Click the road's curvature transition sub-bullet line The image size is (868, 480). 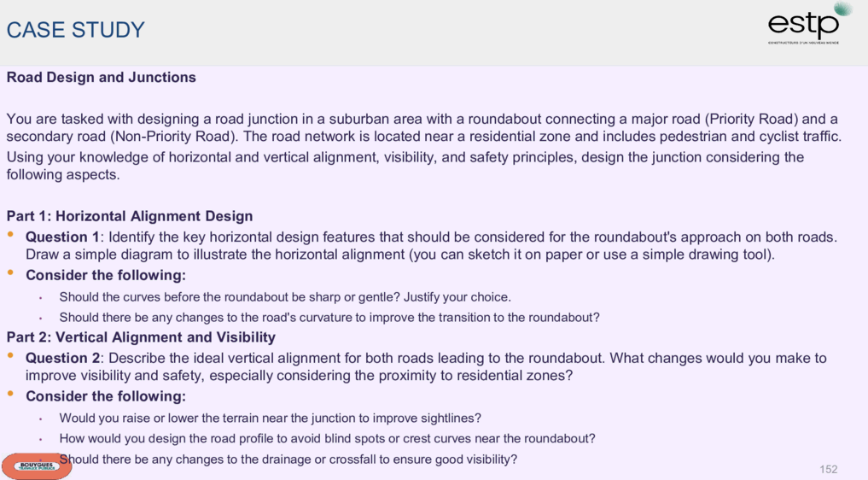click(x=329, y=318)
